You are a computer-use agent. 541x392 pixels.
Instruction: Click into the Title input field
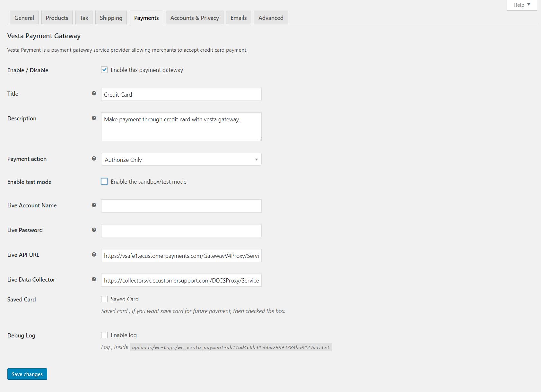181,94
